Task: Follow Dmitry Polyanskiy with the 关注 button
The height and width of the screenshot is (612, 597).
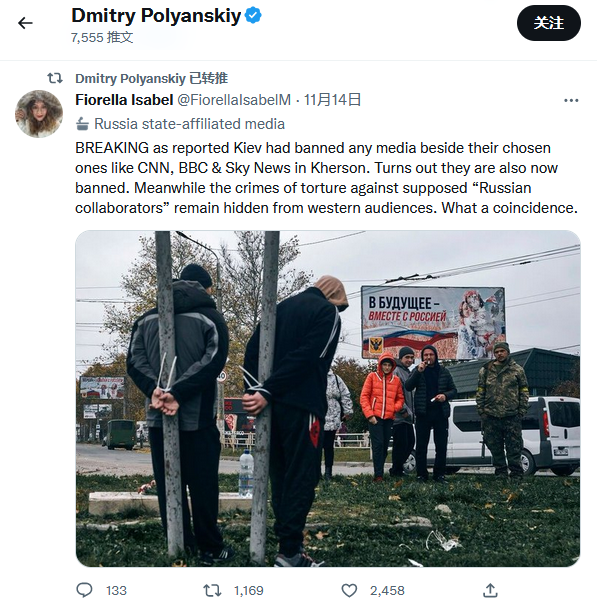Action: click(549, 23)
